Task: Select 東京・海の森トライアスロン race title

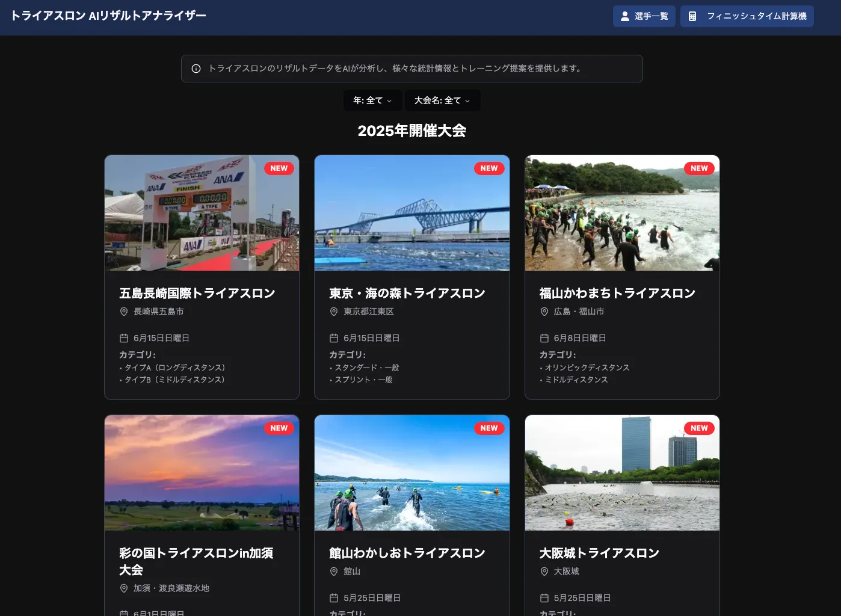Action: pyautogui.click(x=407, y=293)
